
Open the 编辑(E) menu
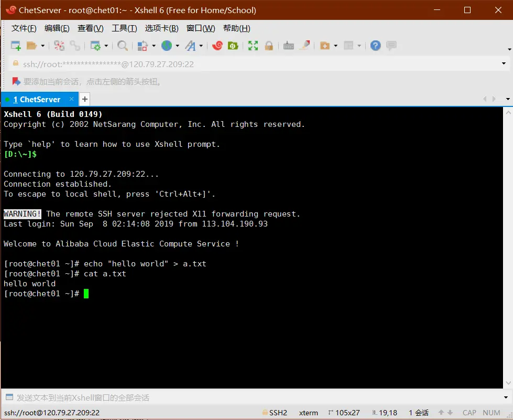57,28
